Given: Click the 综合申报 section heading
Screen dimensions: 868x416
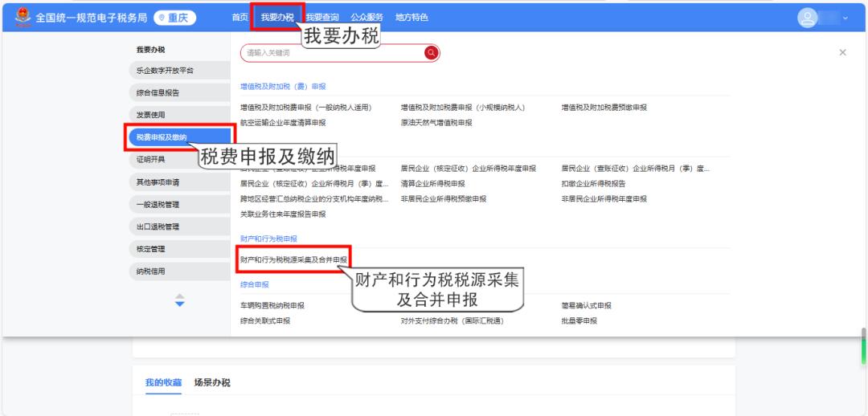Looking at the screenshot, I should (255, 284).
